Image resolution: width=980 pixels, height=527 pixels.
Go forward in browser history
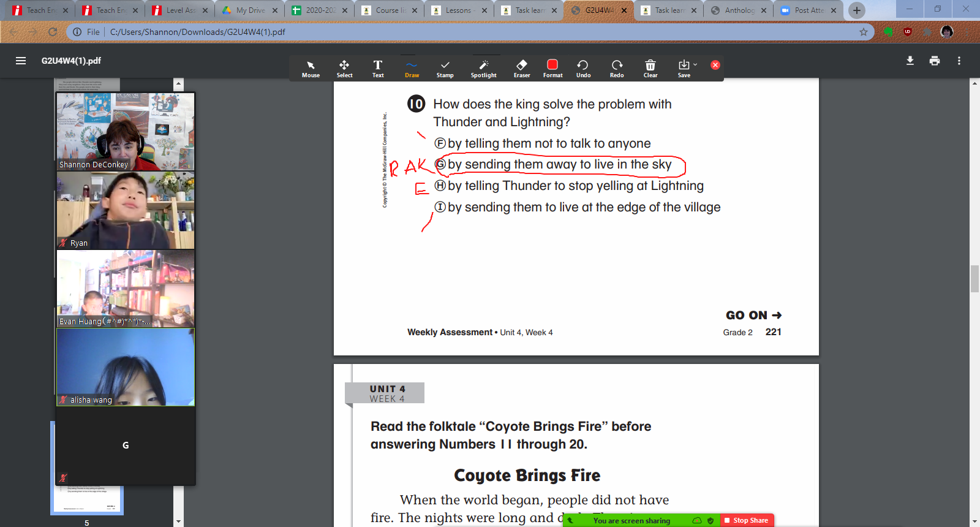pos(32,32)
